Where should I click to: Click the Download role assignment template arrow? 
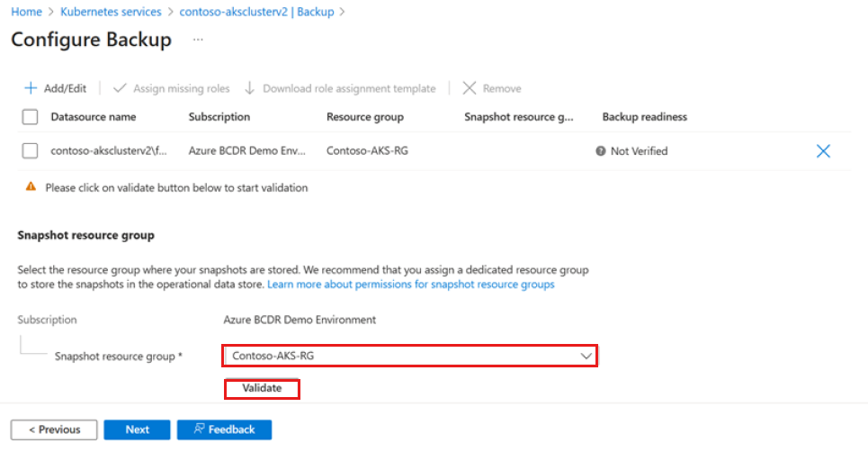tap(250, 88)
